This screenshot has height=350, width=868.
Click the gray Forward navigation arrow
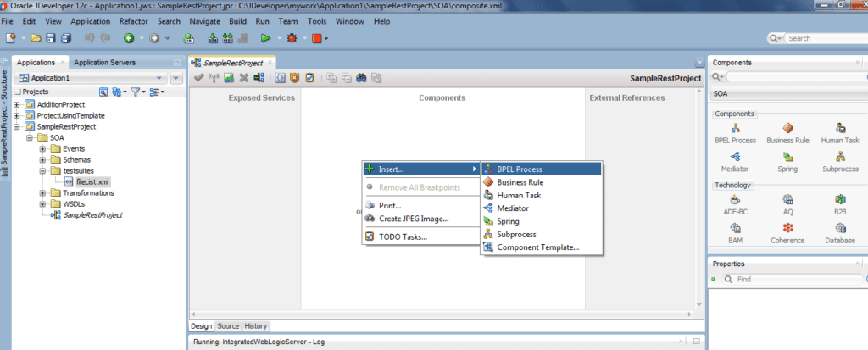pos(154,38)
